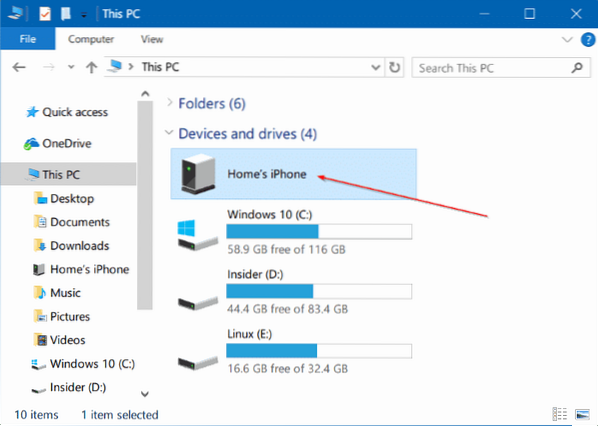Click the magnifier search icon

(577, 68)
